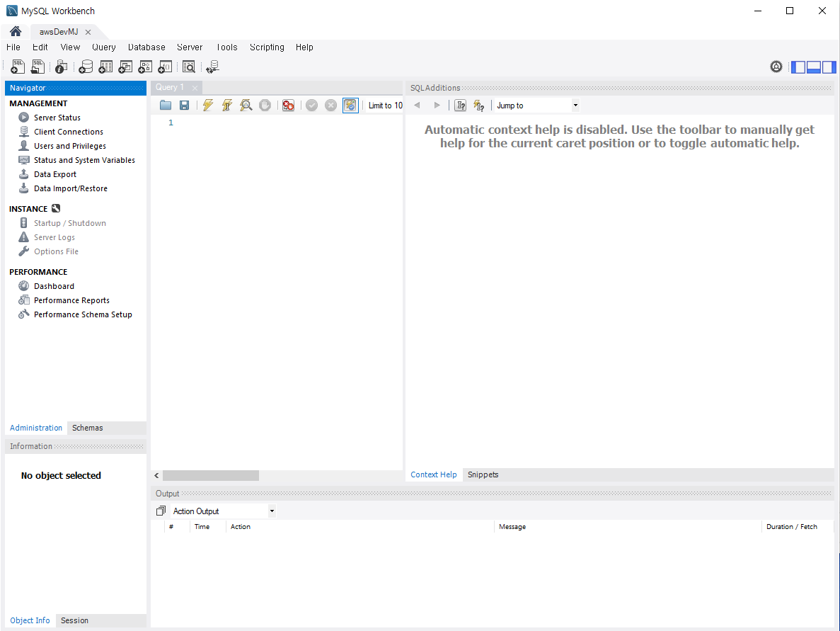
Task: Switch to the Schemas tab
Action: pyautogui.click(x=87, y=428)
